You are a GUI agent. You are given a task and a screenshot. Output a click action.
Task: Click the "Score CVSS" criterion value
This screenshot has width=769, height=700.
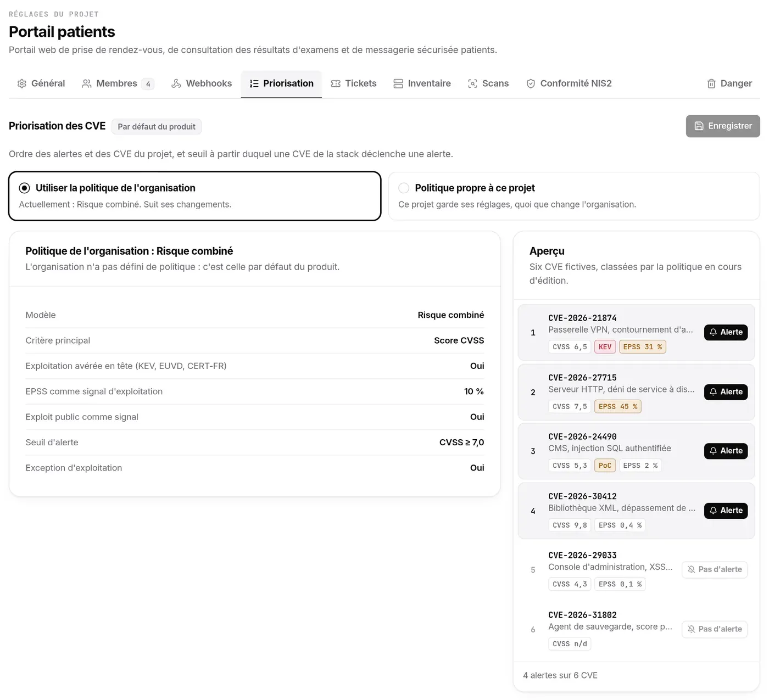(x=459, y=340)
